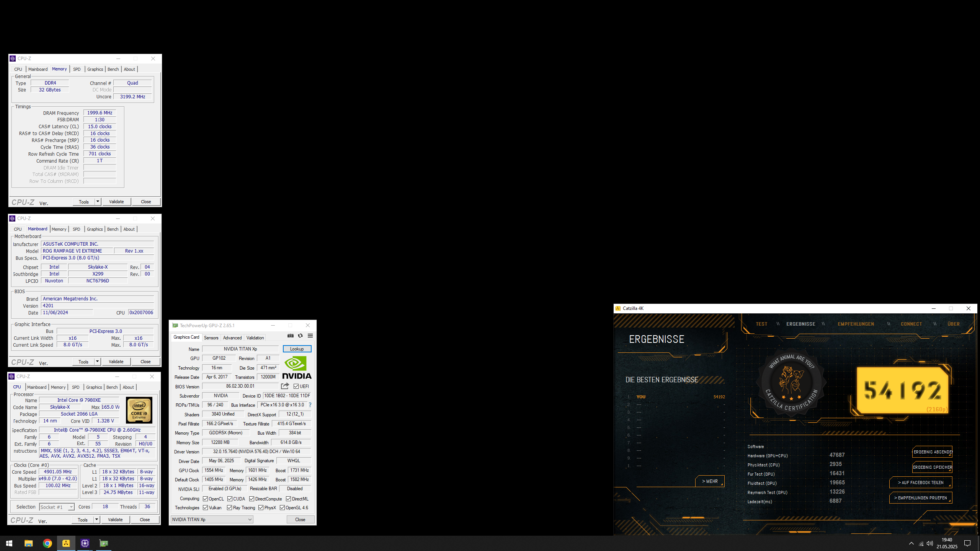Click Validate in CPU-Z Memory window
980x551 pixels.
pos(116,202)
